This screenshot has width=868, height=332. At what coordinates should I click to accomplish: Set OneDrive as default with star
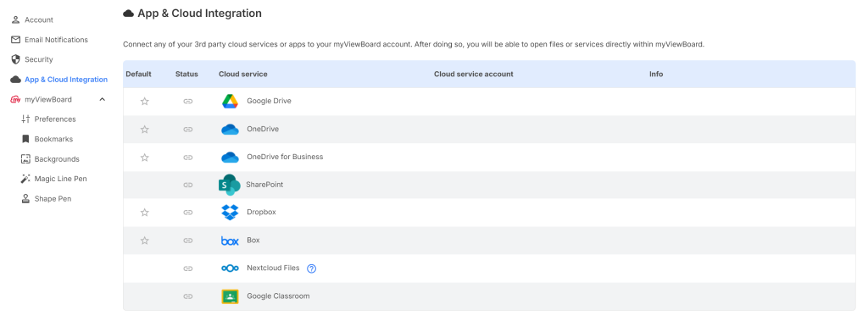click(x=144, y=130)
